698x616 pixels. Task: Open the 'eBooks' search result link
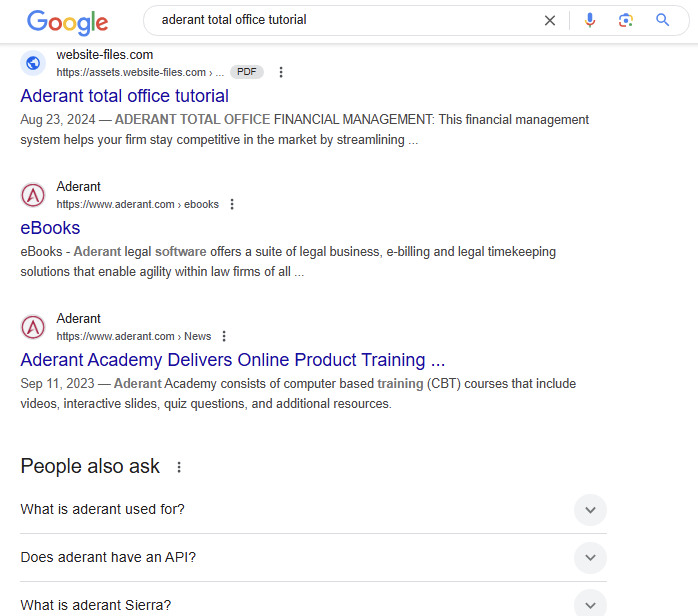pyautogui.click(x=50, y=227)
